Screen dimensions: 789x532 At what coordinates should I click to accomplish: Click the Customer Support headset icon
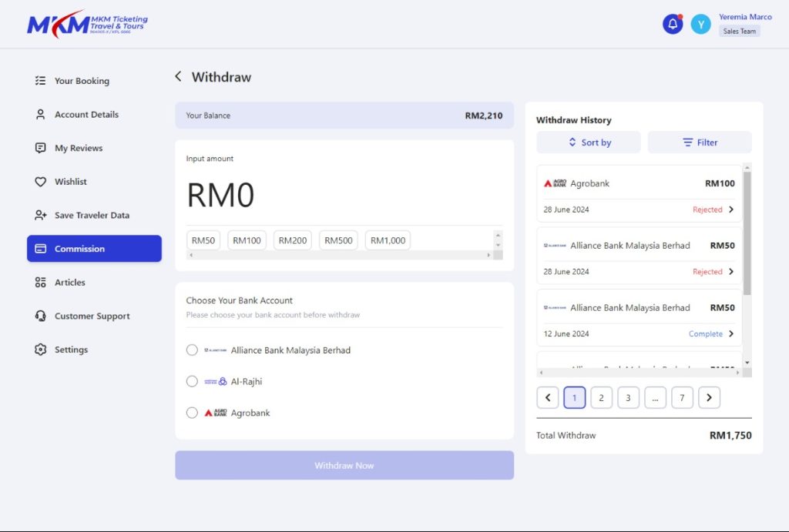pyautogui.click(x=41, y=316)
